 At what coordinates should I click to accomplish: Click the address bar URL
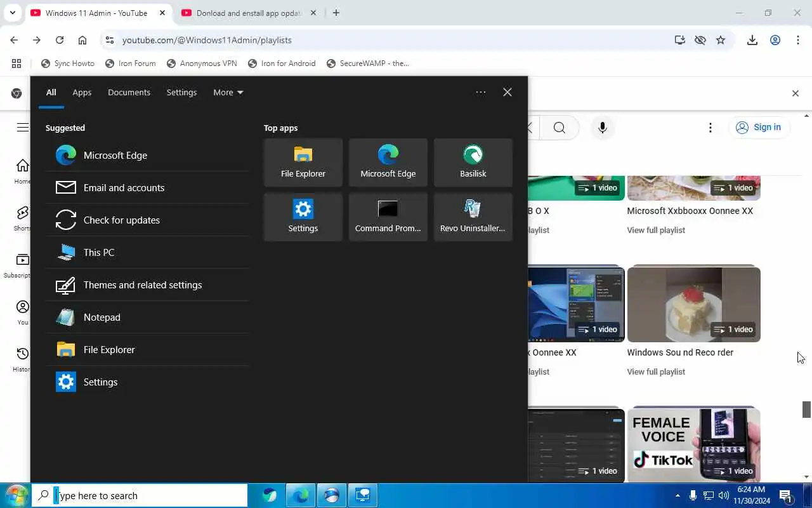click(207, 40)
